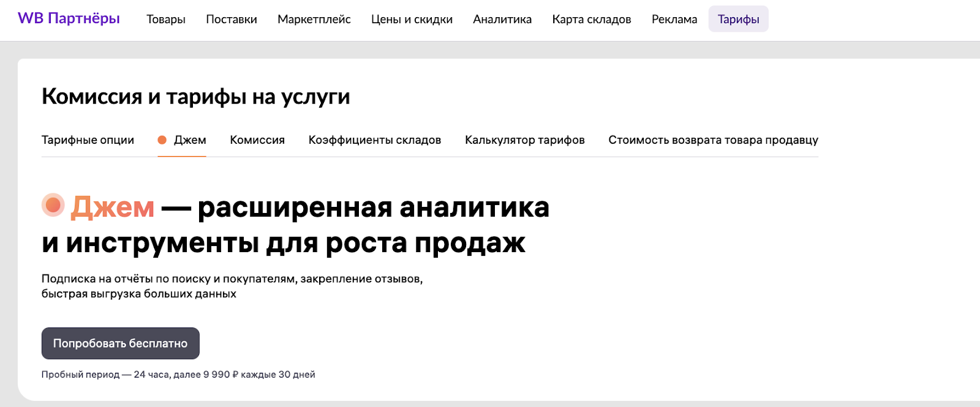Open the Товары menu

click(166, 19)
